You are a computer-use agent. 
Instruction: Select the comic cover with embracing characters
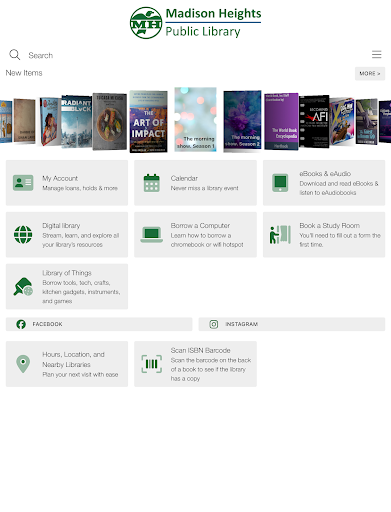(50, 122)
